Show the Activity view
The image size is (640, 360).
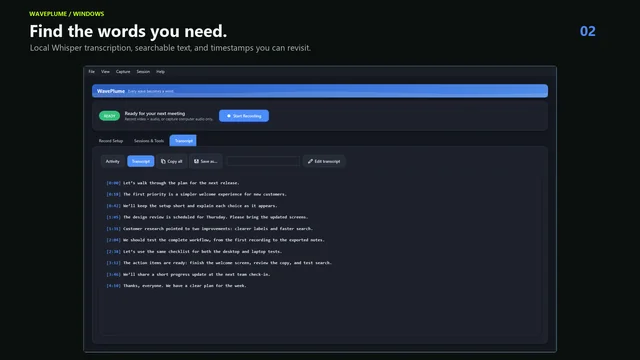(113, 161)
